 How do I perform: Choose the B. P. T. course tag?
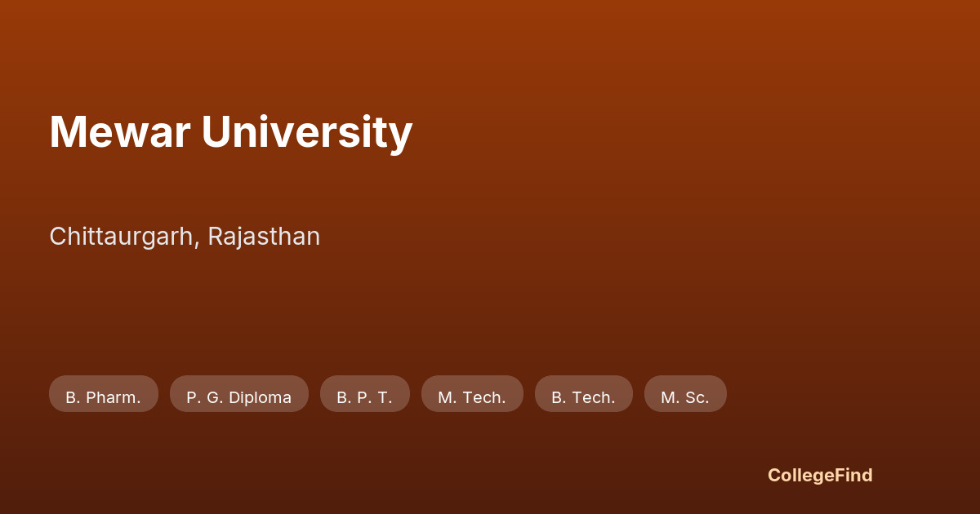pos(364,397)
